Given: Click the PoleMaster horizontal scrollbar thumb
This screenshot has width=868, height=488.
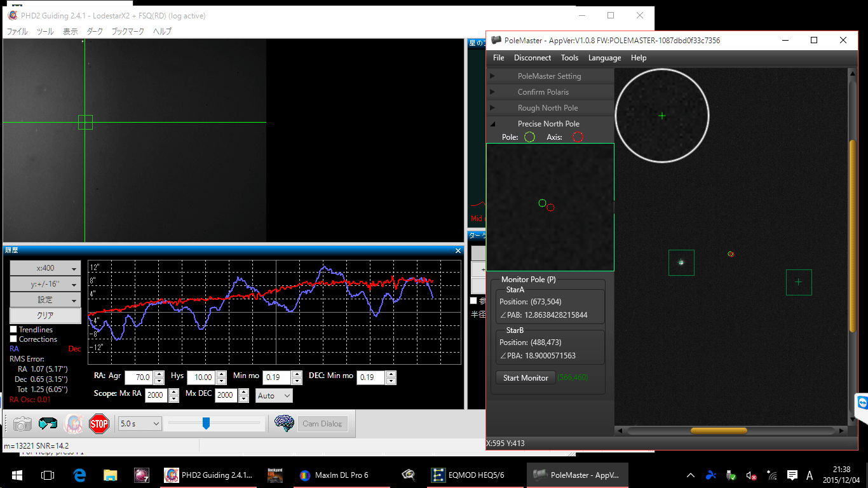Looking at the screenshot, I should (x=719, y=431).
